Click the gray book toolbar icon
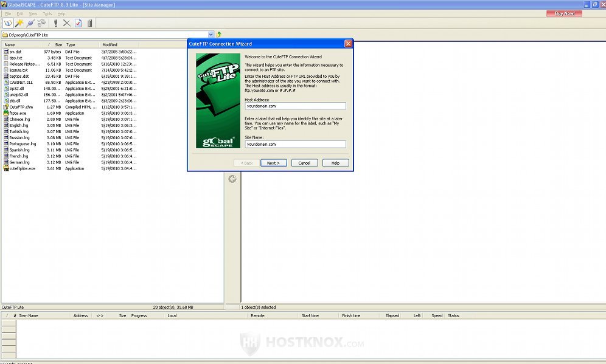 [x=89, y=23]
